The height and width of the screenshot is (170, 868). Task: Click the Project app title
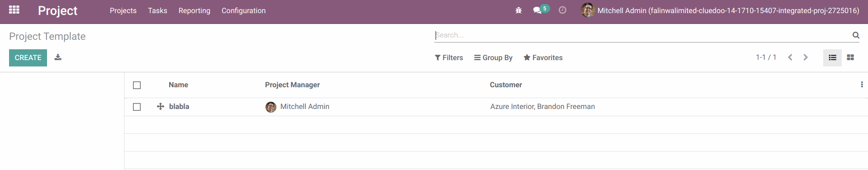pyautogui.click(x=57, y=10)
